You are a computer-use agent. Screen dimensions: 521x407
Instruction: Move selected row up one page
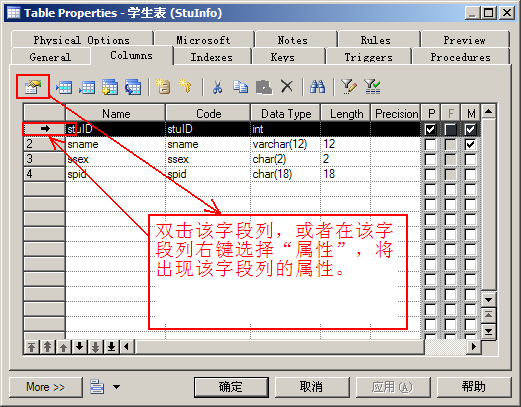click(x=48, y=347)
